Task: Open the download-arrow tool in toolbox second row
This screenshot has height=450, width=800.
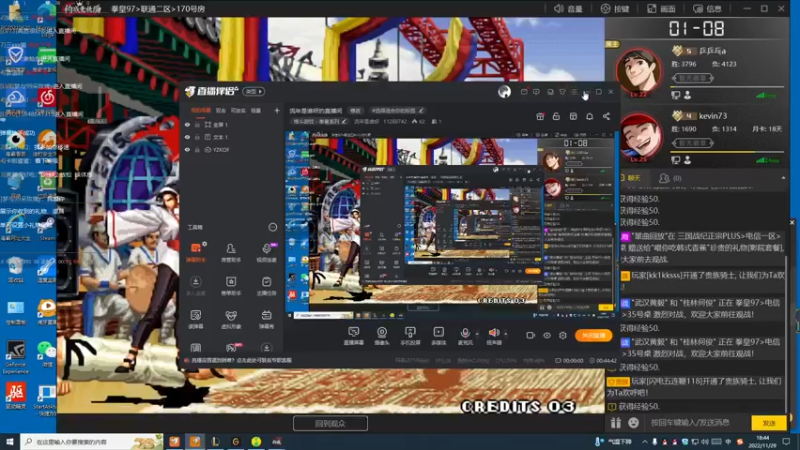Action: click(196, 286)
